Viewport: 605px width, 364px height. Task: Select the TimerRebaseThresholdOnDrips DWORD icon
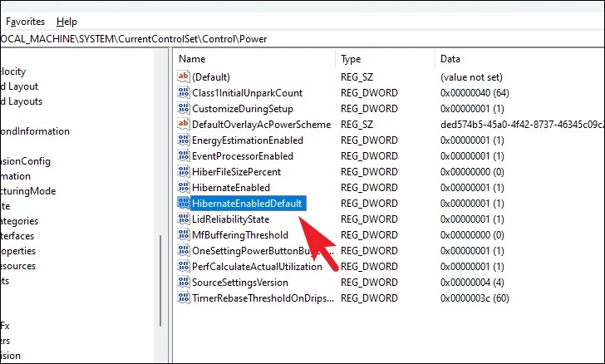pos(184,298)
